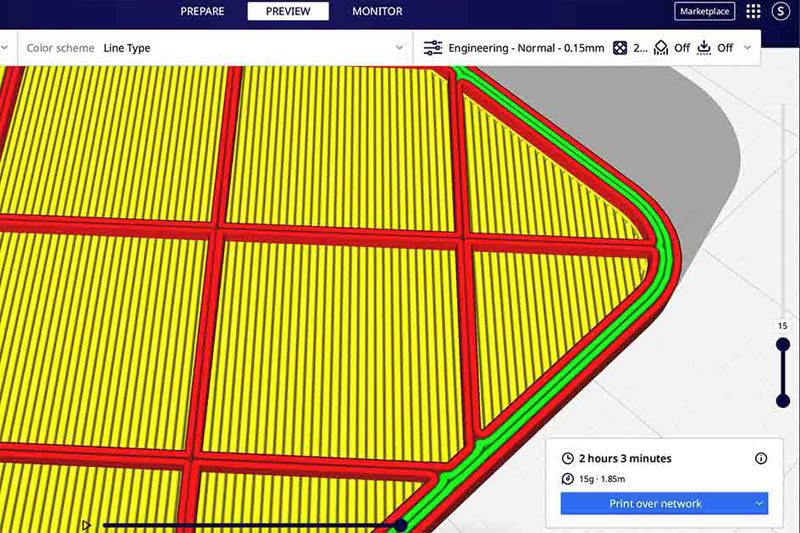Open the Color scheme Line Type dropdown
800x533 pixels.
[x=214, y=48]
